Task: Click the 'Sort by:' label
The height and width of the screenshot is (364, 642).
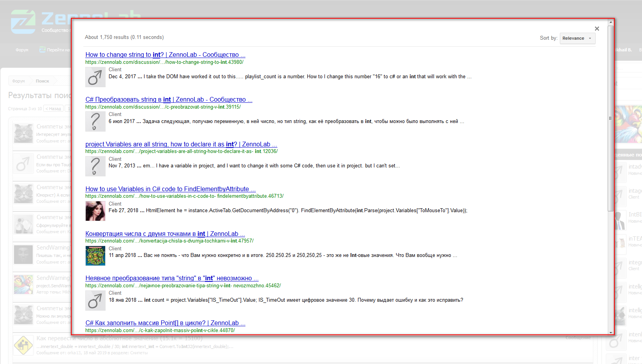Action: pyautogui.click(x=549, y=38)
